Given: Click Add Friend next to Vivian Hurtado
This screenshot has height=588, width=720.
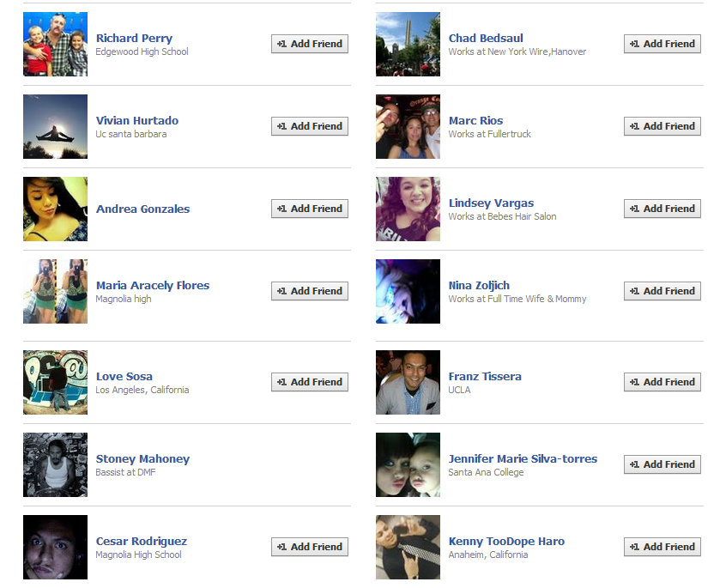Looking at the screenshot, I should (310, 126).
